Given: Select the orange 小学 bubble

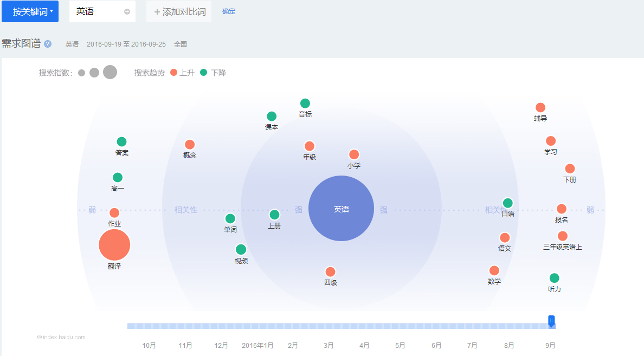Looking at the screenshot, I should pyautogui.click(x=354, y=154).
